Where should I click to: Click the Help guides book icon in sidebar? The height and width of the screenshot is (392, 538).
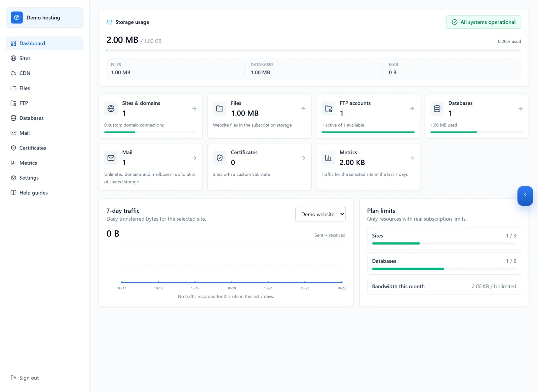point(13,192)
